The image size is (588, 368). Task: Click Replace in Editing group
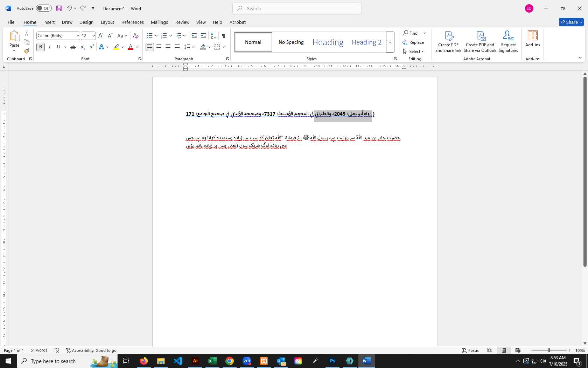(x=413, y=42)
